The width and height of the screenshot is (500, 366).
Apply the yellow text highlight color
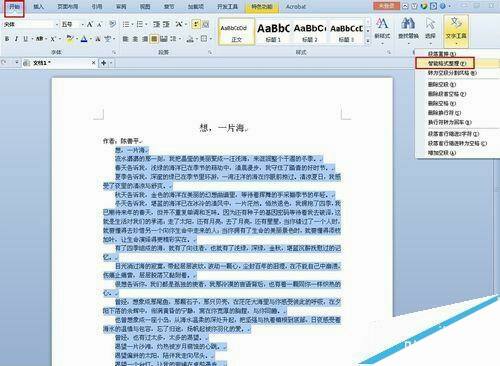pos(69,39)
